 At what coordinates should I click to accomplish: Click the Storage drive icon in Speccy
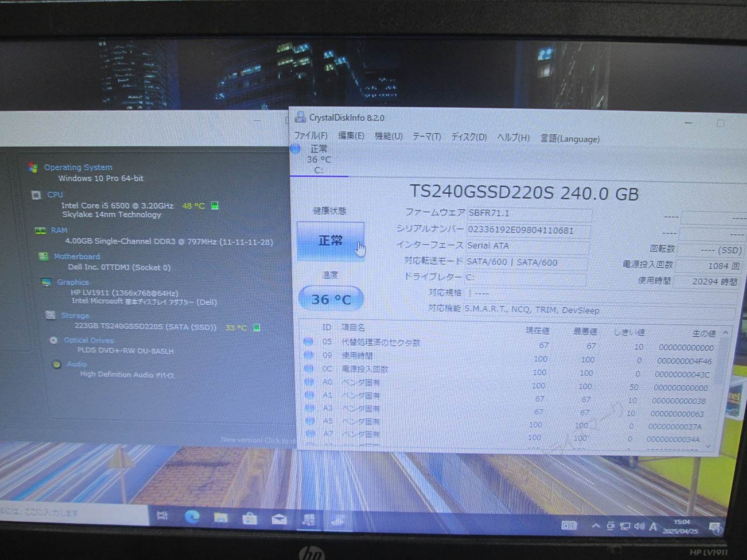pos(50,315)
